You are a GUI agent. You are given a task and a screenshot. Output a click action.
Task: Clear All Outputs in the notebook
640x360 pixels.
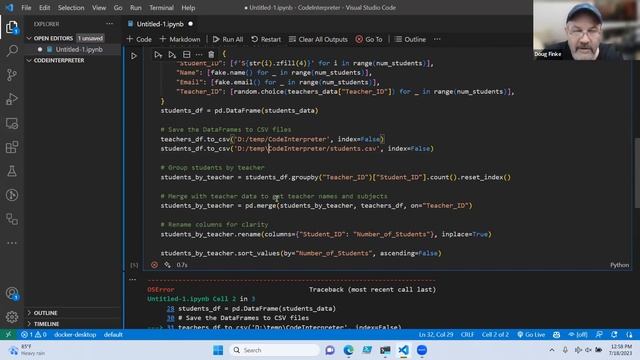pos(318,39)
